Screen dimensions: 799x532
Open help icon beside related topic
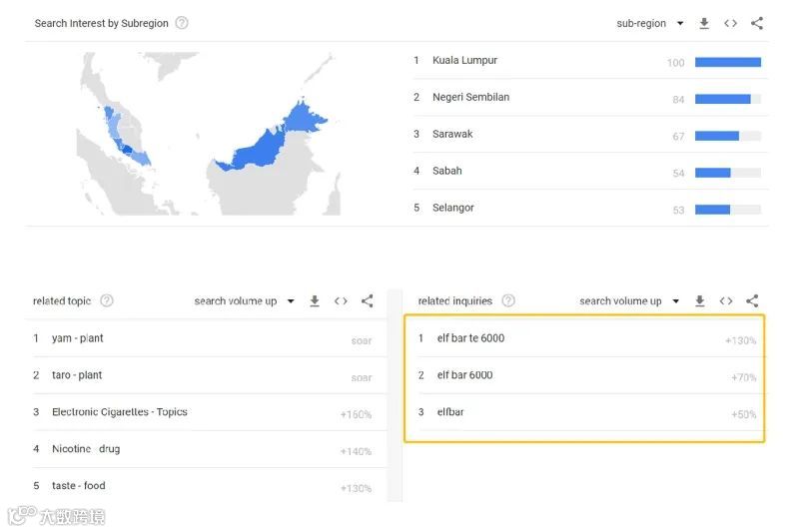coord(107,300)
